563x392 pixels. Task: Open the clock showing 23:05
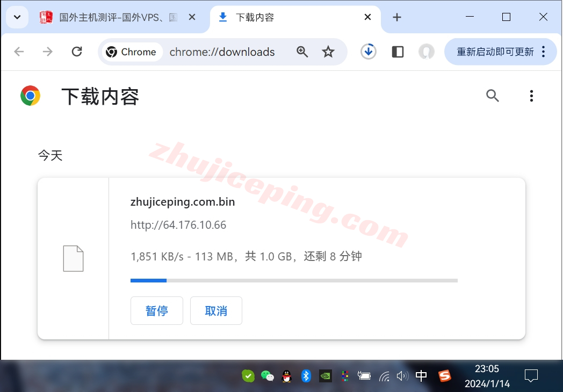(487, 376)
